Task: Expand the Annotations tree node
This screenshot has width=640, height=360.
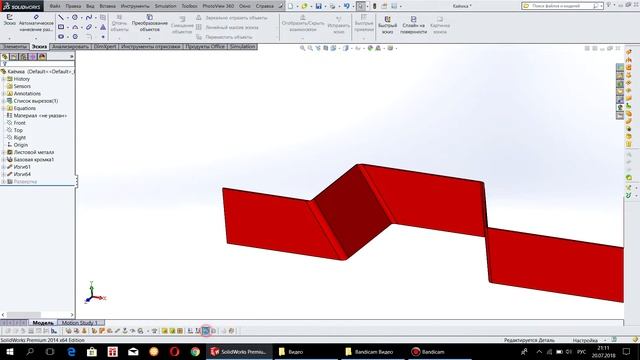Action: pyautogui.click(x=3, y=93)
